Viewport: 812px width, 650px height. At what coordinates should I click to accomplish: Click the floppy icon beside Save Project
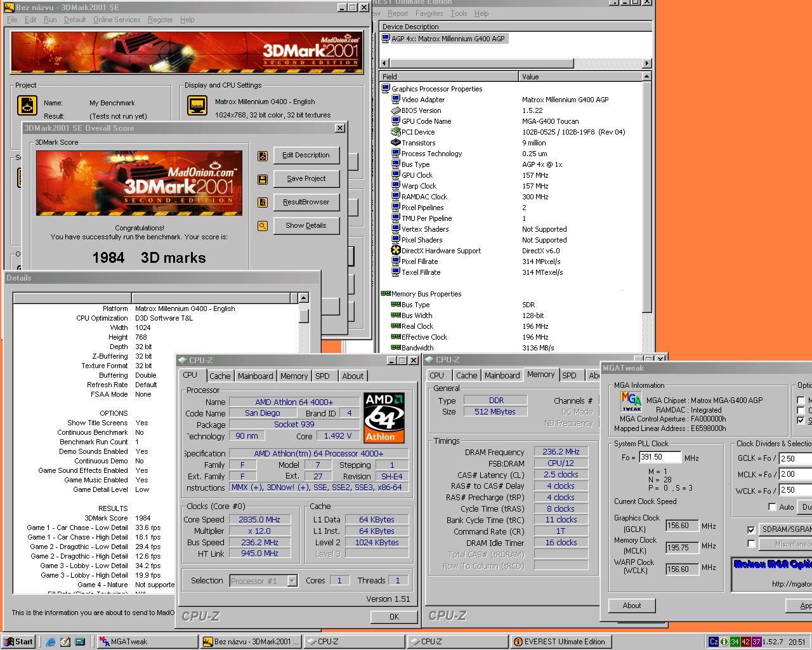tap(263, 179)
